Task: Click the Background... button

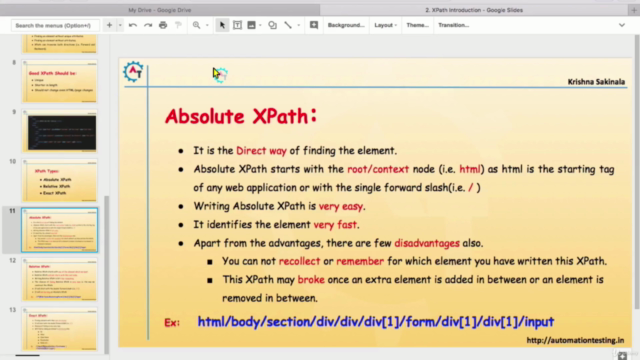Action: tap(346, 25)
